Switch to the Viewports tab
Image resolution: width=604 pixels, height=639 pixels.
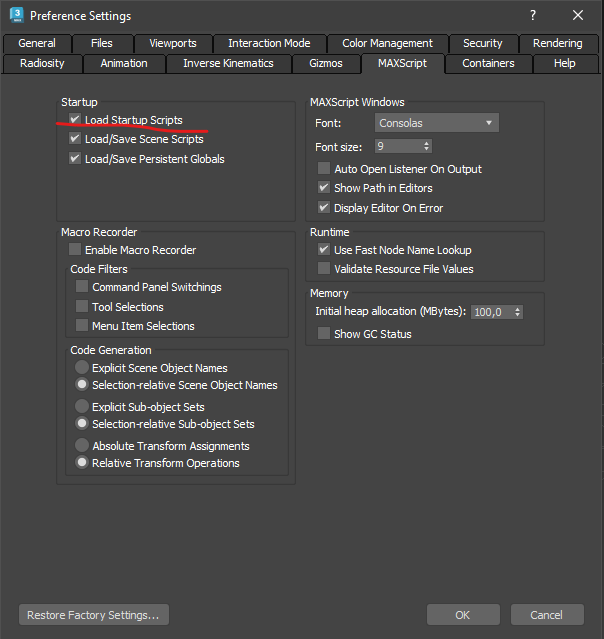coord(173,43)
